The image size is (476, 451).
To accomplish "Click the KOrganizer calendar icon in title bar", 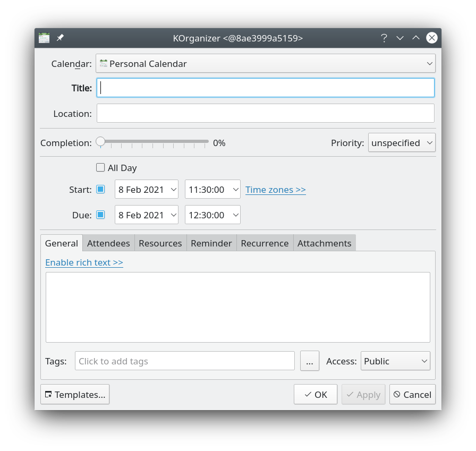I will [x=44, y=38].
